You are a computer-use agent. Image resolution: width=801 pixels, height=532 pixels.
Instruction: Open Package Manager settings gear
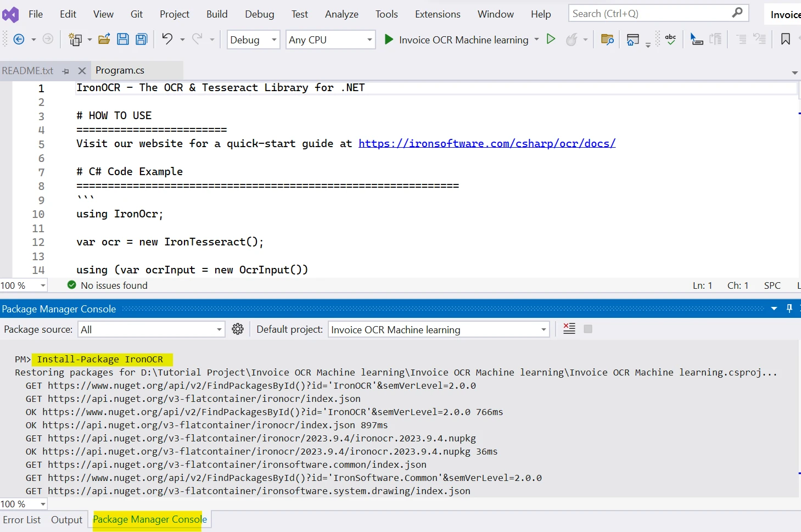coord(238,329)
